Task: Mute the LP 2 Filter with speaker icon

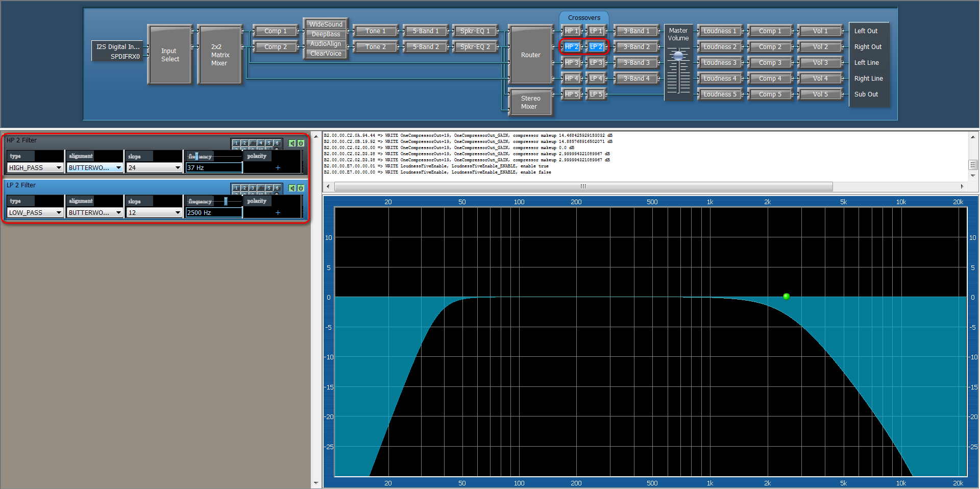Action: tap(292, 188)
